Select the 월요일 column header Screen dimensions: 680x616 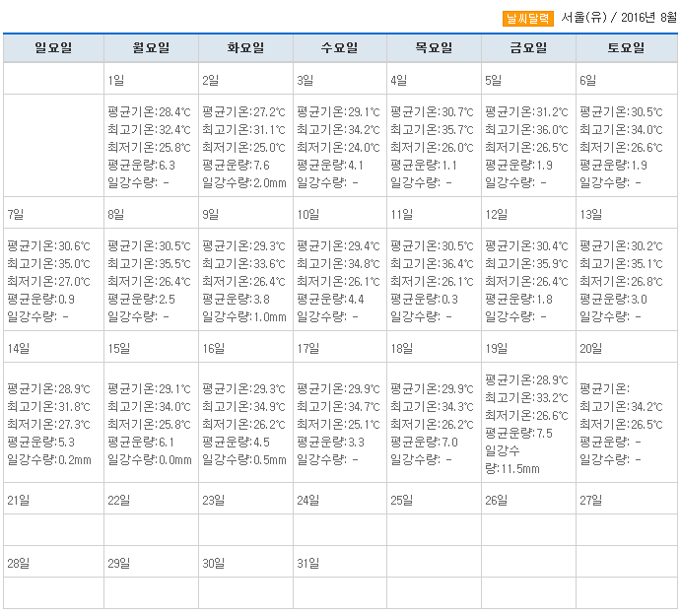coord(151,48)
